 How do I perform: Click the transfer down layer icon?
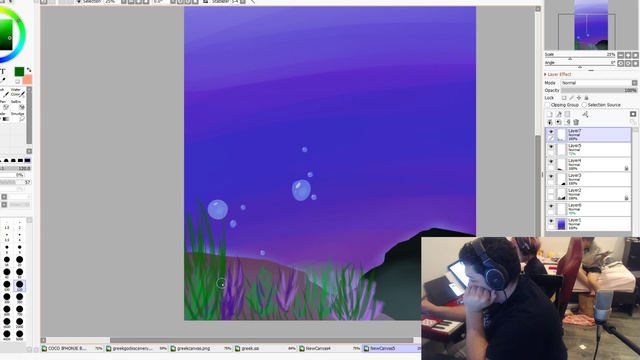pos(550,122)
